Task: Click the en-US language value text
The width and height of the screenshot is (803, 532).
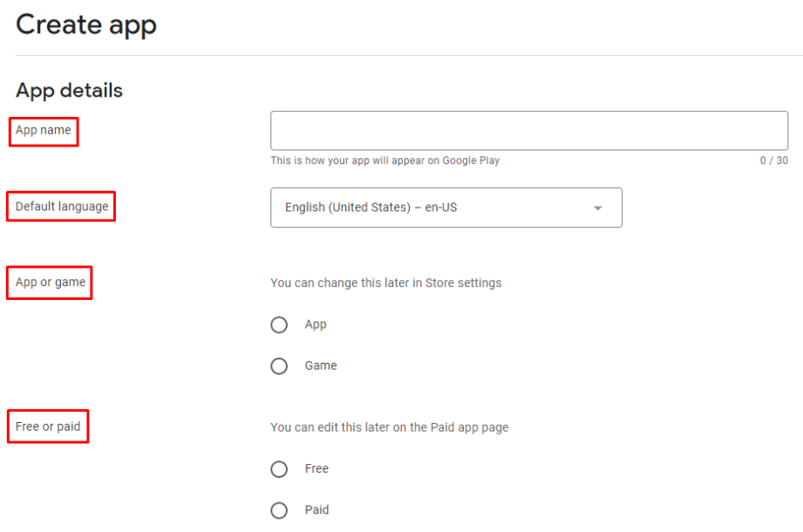Action: (x=366, y=208)
